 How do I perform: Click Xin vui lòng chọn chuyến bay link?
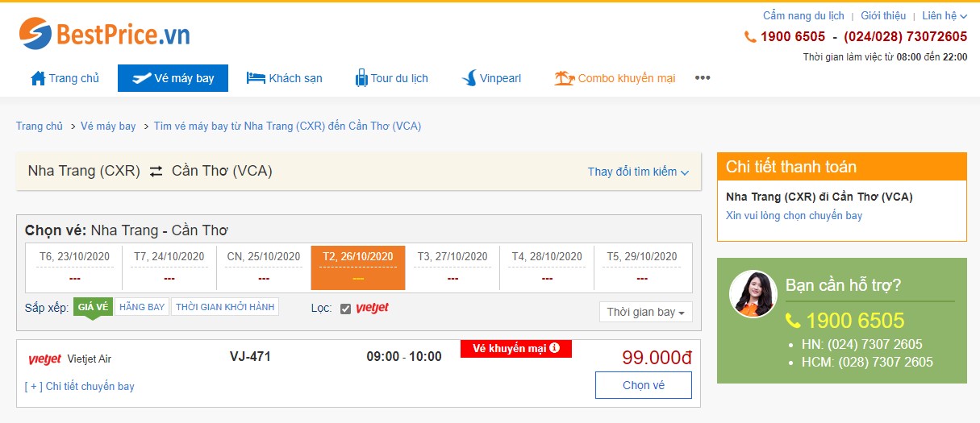point(794,215)
